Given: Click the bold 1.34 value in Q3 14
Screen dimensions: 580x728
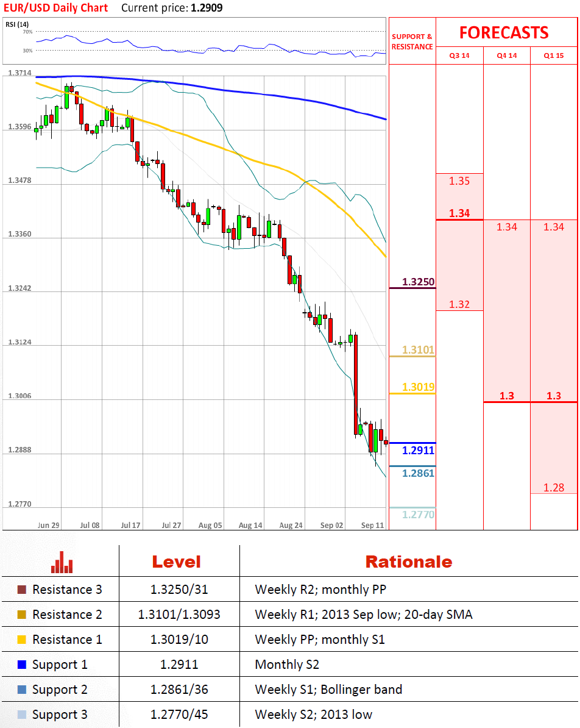Looking at the screenshot, I should pyautogui.click(x=459, y=213).
